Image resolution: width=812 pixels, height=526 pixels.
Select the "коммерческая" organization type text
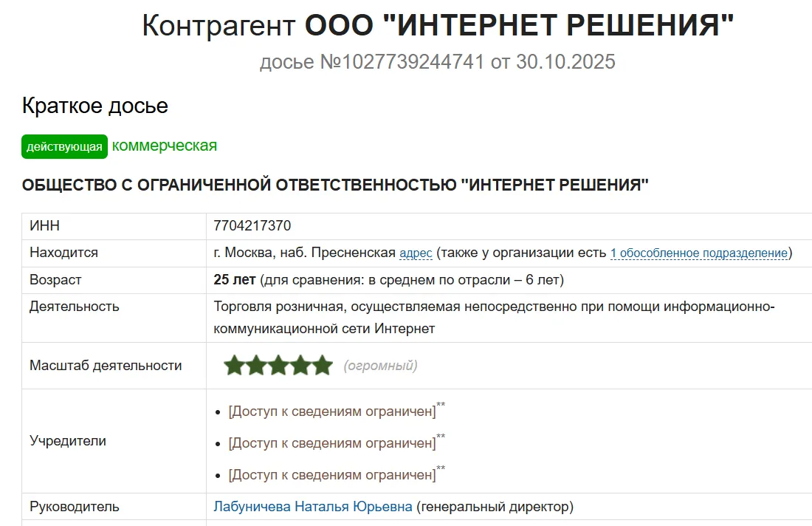pyautogui.click(x=164, y=146)
